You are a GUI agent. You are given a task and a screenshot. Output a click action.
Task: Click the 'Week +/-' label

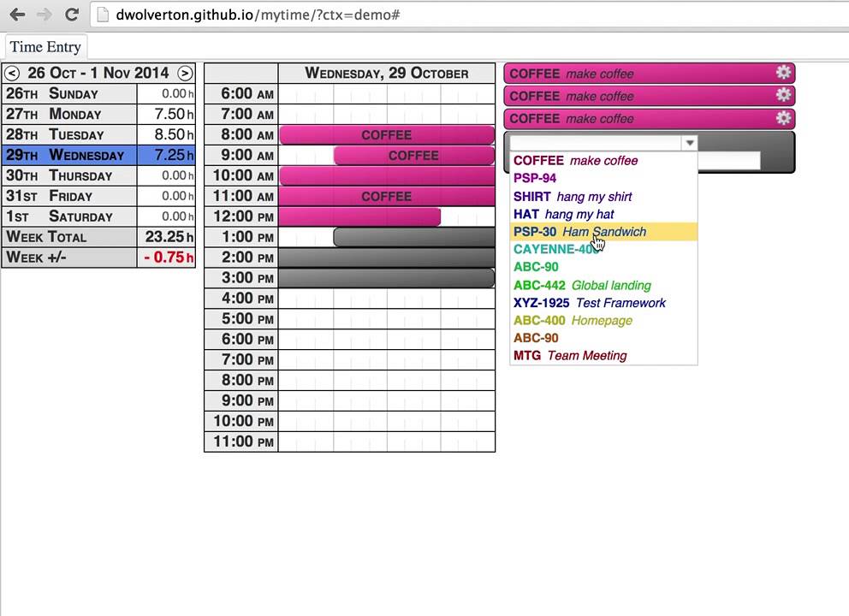click(37, 258)
